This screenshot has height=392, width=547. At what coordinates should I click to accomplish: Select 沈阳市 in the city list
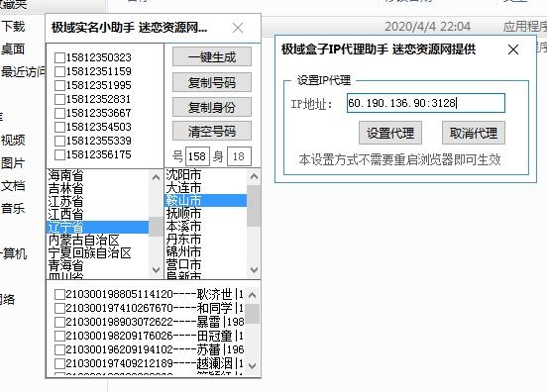click(x=205, y=175)
